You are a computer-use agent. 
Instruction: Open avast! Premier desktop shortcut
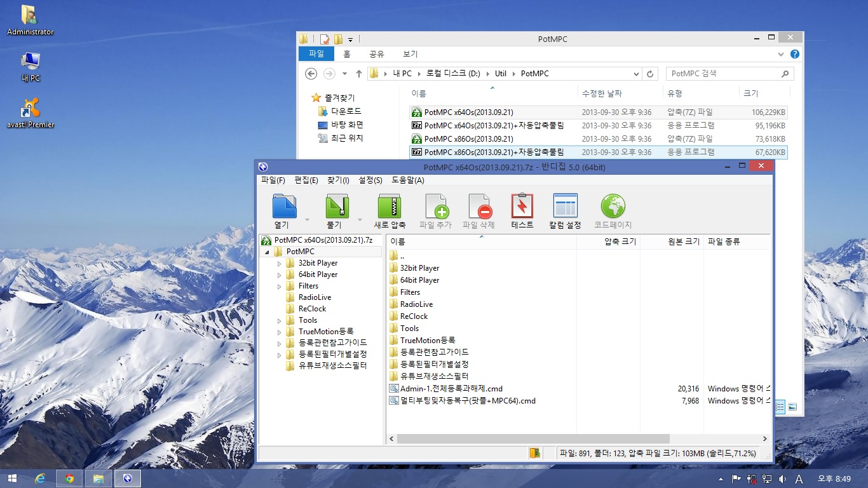[x=31, y=113]
